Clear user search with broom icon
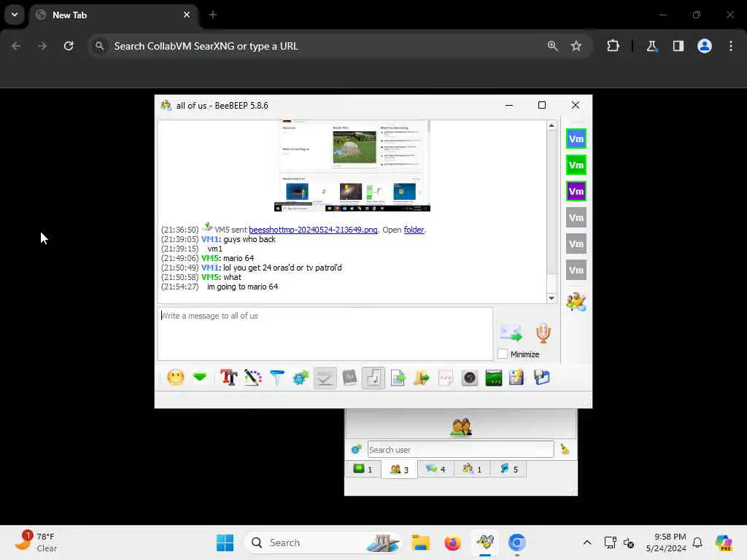747x560 pixels. click(565, 449)
